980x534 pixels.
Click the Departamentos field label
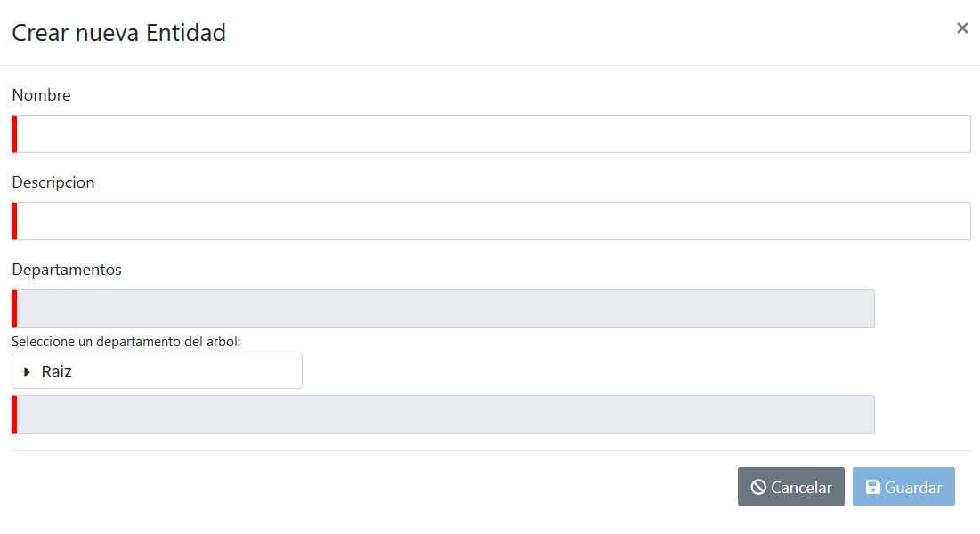click(67, 271)
